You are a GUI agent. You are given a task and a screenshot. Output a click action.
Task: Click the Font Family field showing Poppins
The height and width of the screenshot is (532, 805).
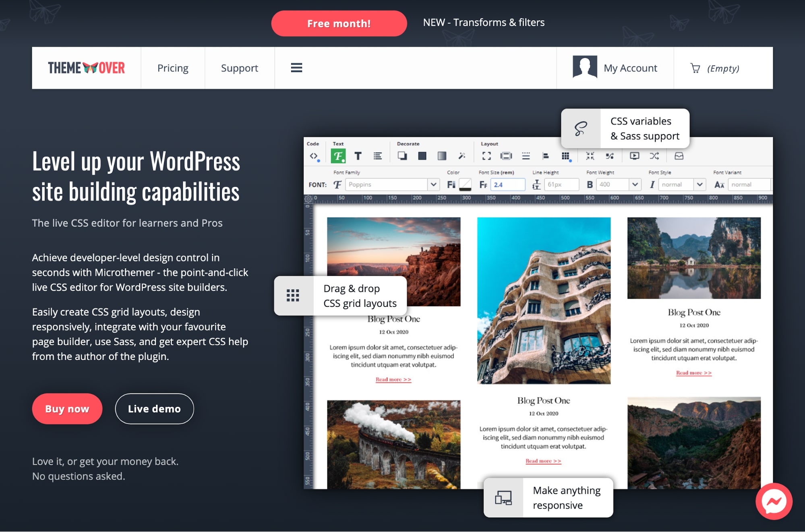click(387, 184)
